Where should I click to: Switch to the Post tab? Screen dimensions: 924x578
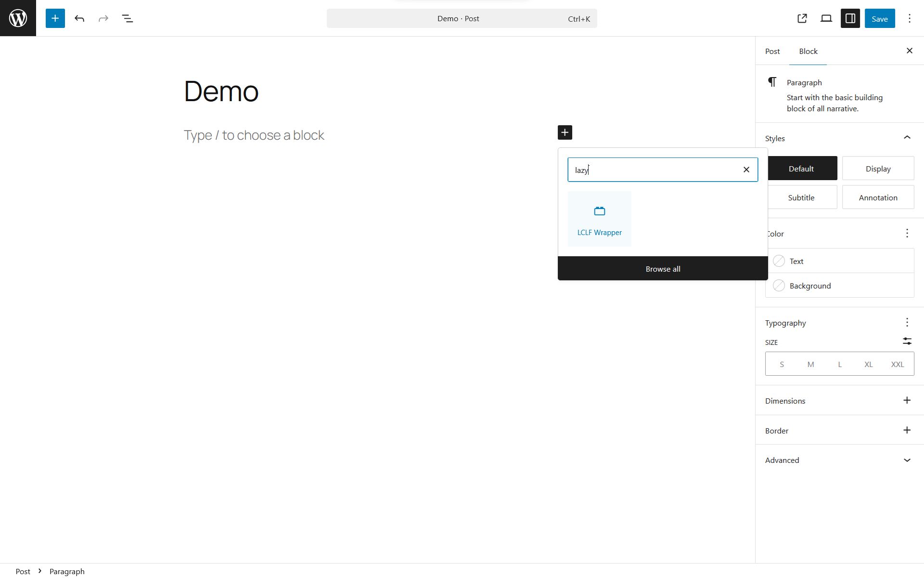772,51
